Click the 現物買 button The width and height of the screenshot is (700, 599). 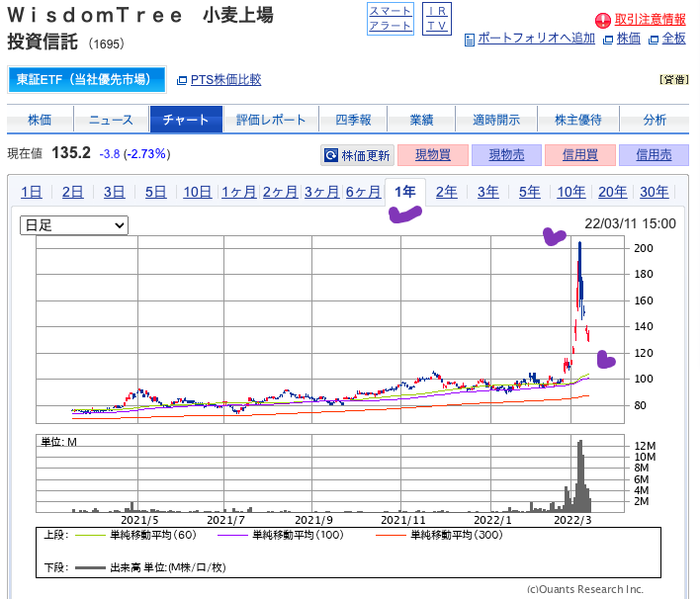click(x=433, y=155)
